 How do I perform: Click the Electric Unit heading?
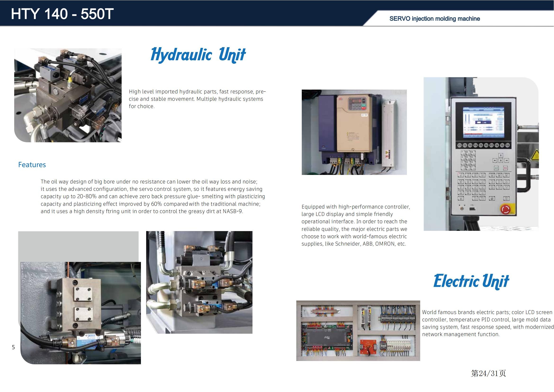[471, 281]
